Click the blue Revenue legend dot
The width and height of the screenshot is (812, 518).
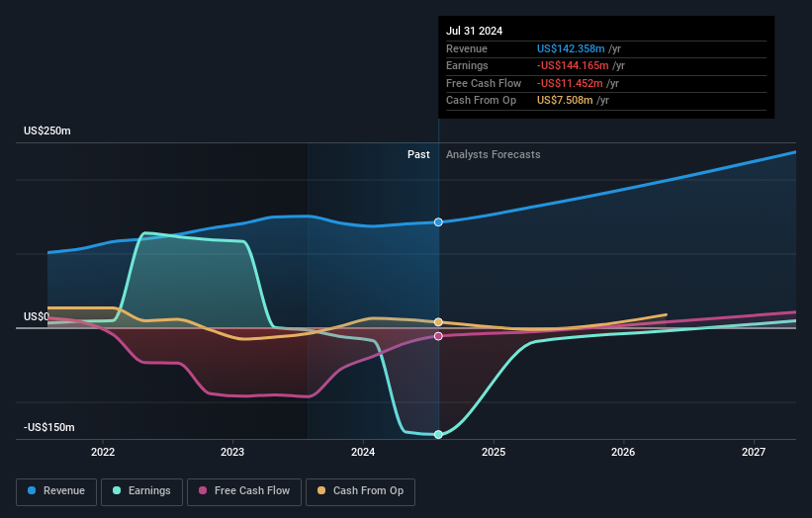click(x=32, y=490)
